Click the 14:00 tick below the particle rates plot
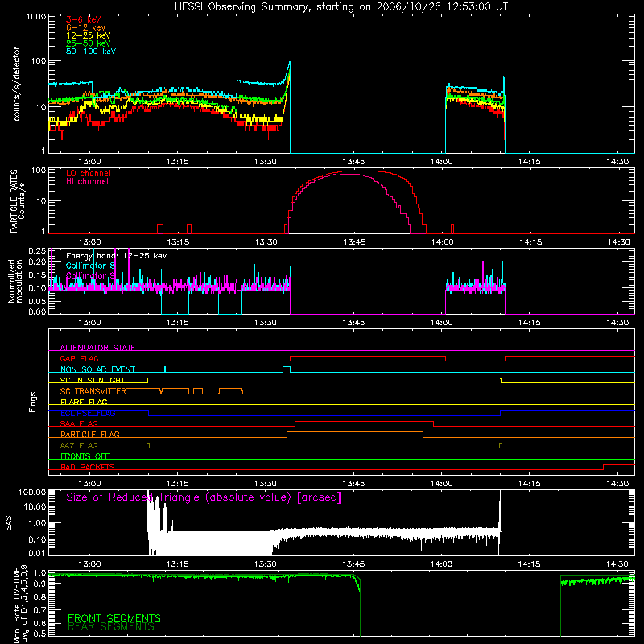Screen dimensions: 644x644 tap(442, 242)
